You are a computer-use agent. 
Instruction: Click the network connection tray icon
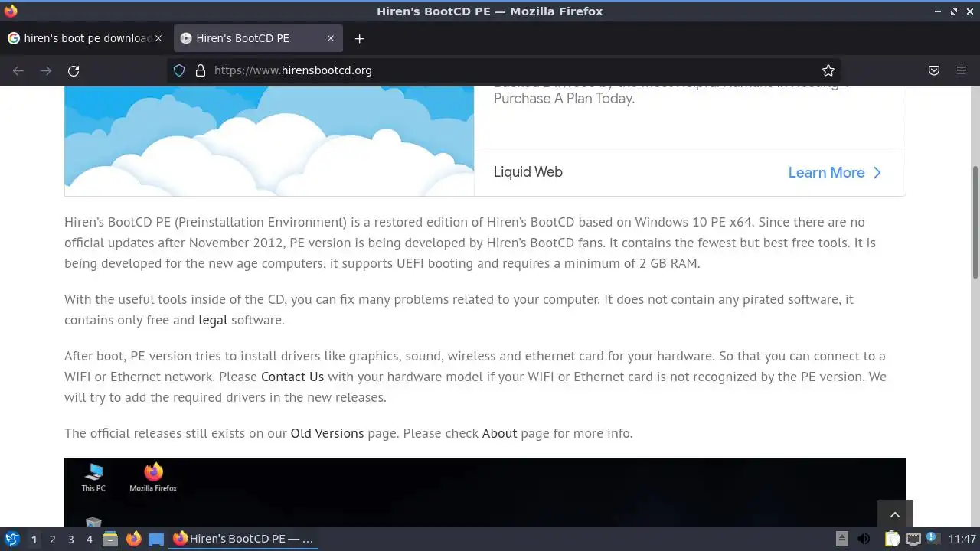913,539
